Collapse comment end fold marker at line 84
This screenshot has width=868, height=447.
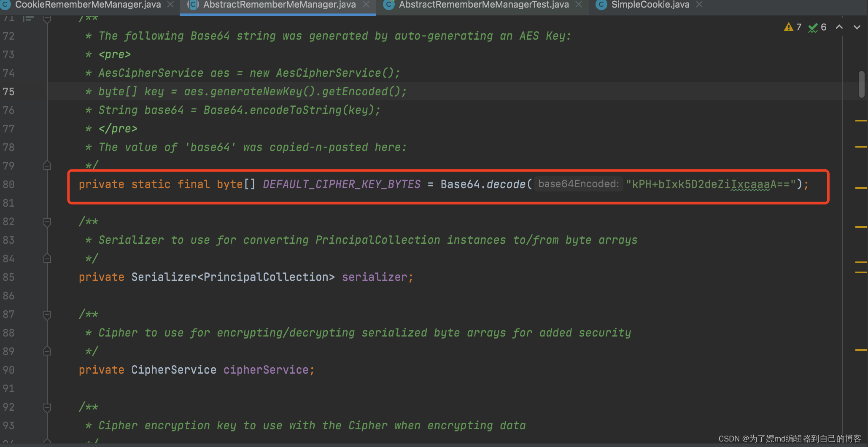pyautogui.click(x=47, y=259)
